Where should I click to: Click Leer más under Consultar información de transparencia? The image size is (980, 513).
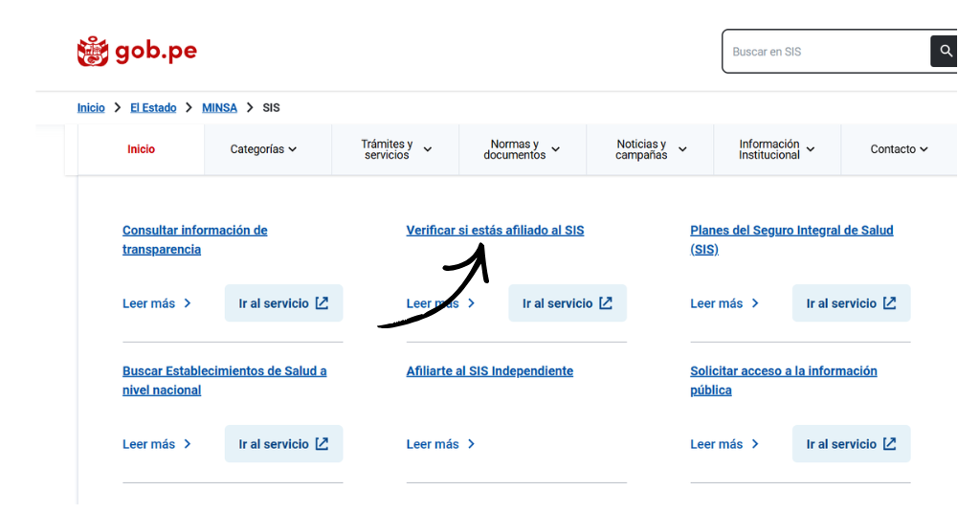[x=156, y=303]
